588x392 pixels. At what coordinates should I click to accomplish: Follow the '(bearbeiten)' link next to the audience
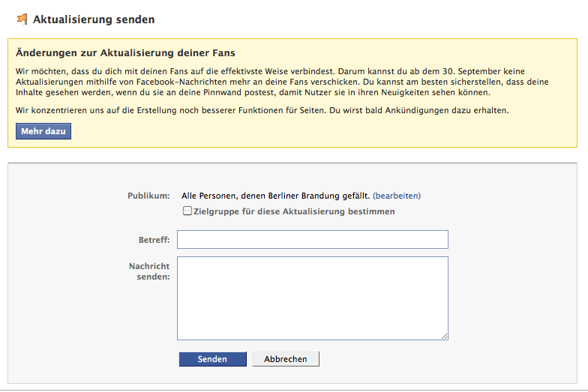397,196
